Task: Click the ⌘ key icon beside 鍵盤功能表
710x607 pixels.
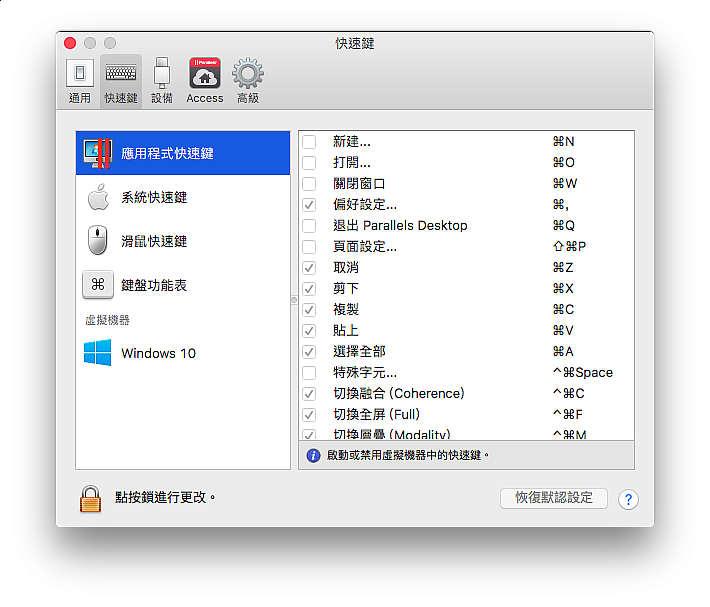Action: click(x=98, y=284)
